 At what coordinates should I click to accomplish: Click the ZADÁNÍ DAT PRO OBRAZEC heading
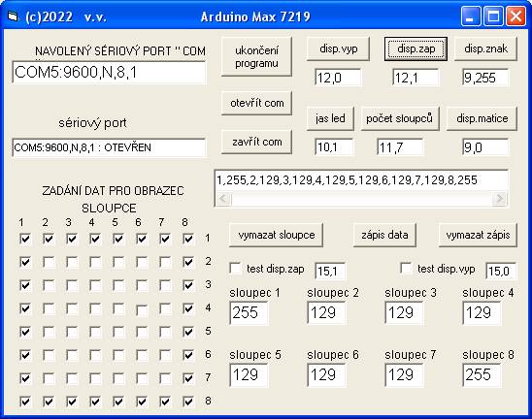point(113,190)
